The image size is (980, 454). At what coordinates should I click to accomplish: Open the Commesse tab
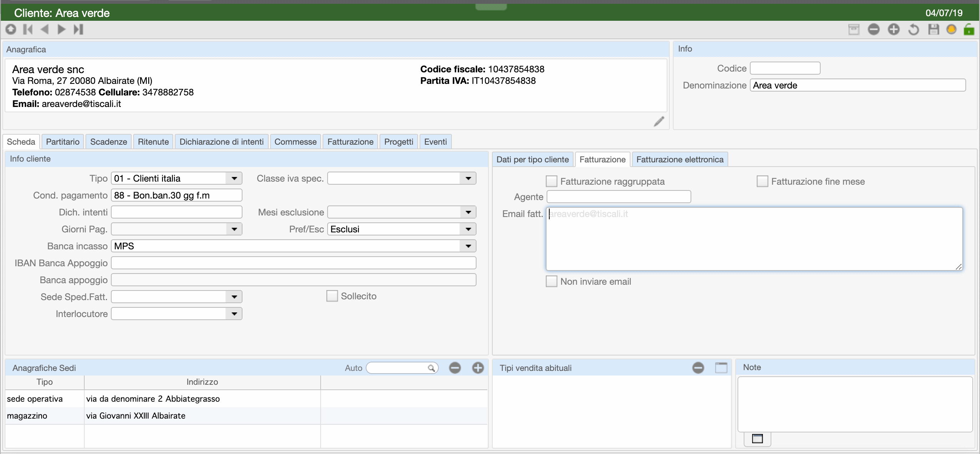296,142
